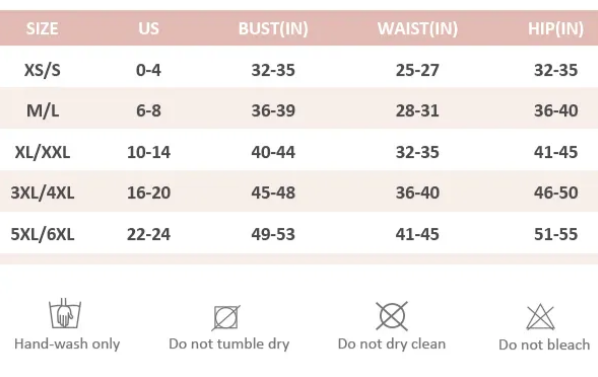Viewport: 598px width, 377px height.
Task: Select the 'Do not bleach' label
Action: (x=544, y=345)
